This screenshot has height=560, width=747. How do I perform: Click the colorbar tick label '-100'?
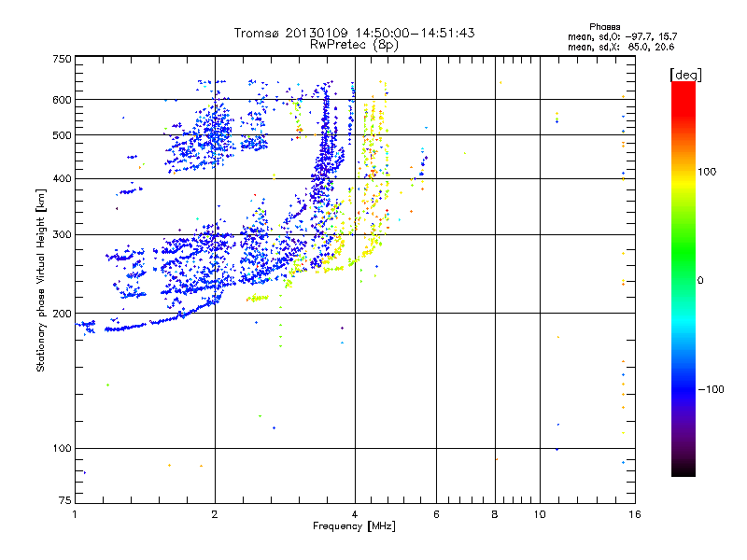(x=711, y=389)
